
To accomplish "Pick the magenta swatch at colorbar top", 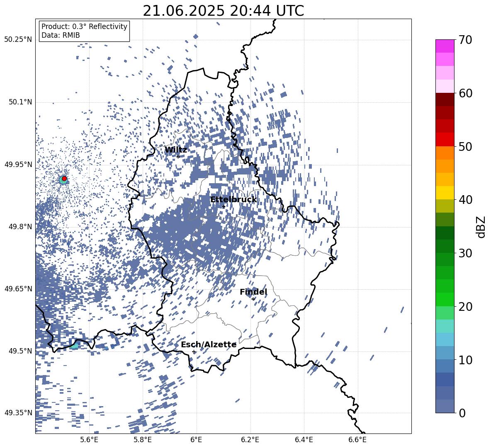I will tap(445, 46).
